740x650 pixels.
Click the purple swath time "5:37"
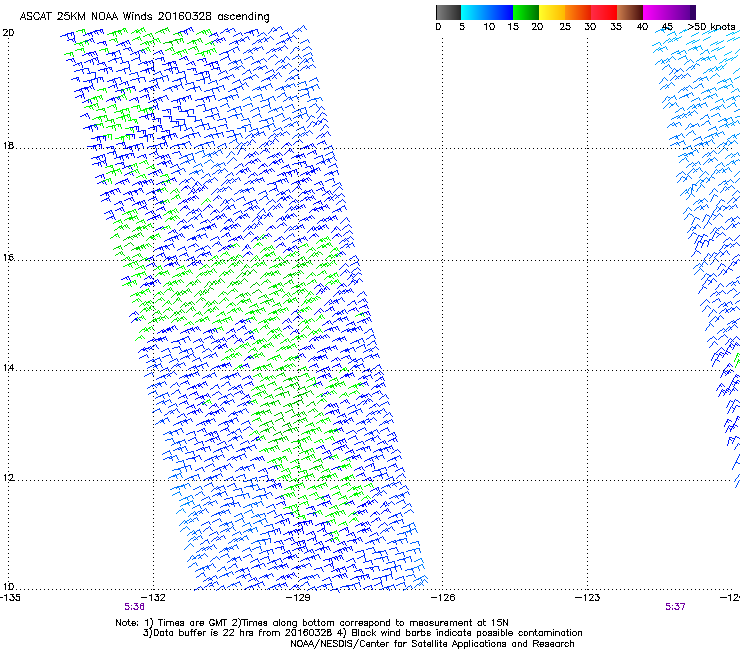(x=675, y=607)
